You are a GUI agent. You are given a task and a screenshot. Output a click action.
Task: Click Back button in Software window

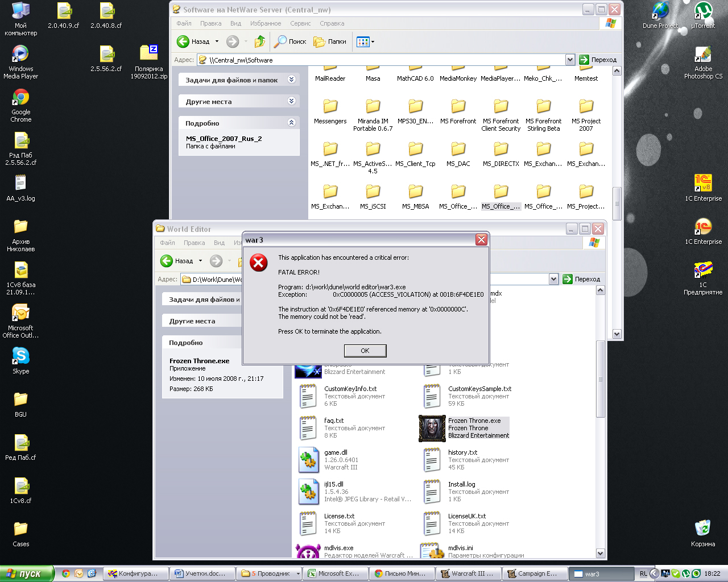click(x=193, y=41)
